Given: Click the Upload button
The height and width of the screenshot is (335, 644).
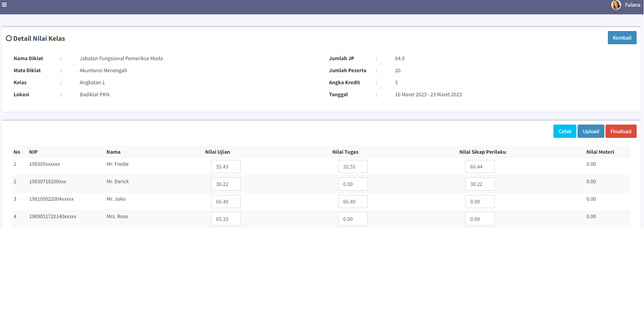Looking at the screenshot, I should click(590, 131).
